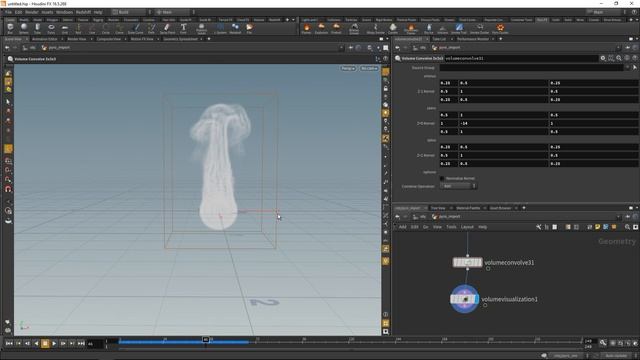Open the network editor Layout menu

pos(467,227)
